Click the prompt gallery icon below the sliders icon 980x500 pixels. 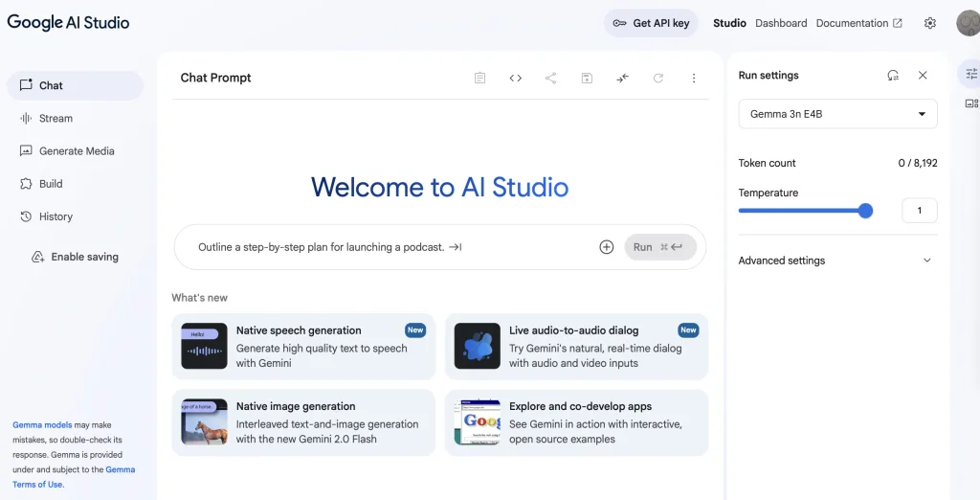point(972,103)
